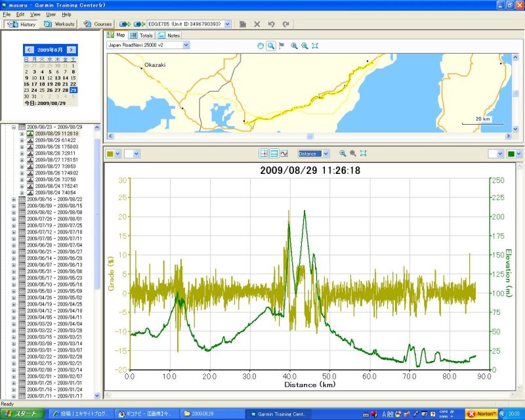525x420 pixels.
Task: Select the map magnifier zoom tool
Action: [x=271, y=46]
